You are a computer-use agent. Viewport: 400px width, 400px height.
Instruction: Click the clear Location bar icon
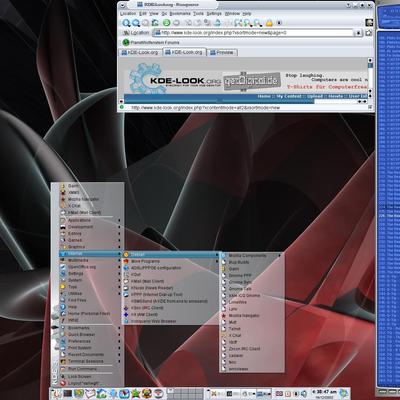pyautogui.click(x=126, y=33)
